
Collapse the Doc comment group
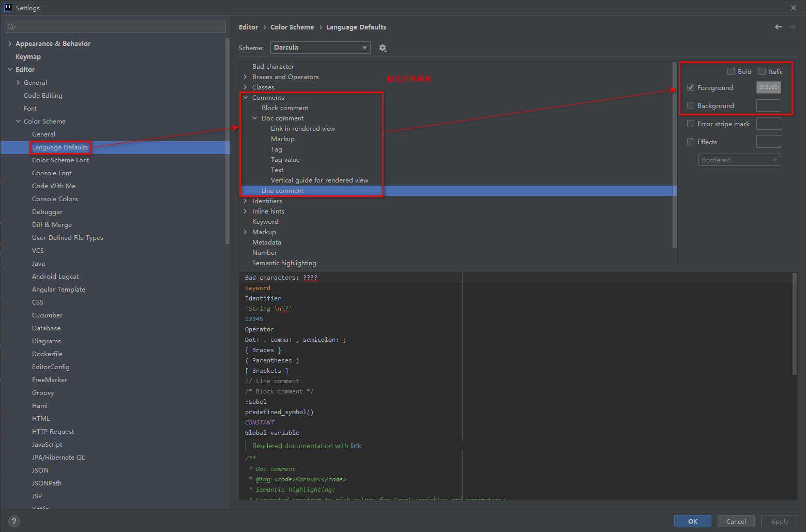tap(255, 118)
